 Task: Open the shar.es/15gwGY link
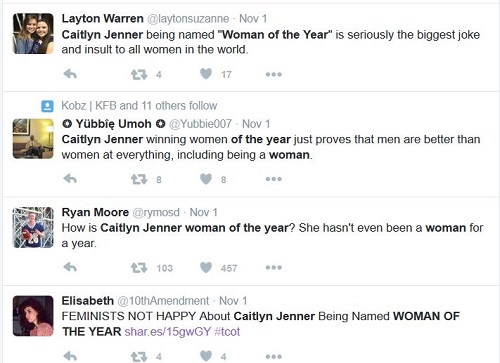[168, 332]
